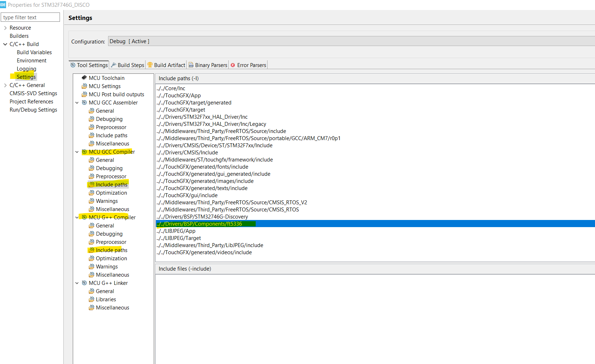Expand the Resource tree node

click(5, 27)
